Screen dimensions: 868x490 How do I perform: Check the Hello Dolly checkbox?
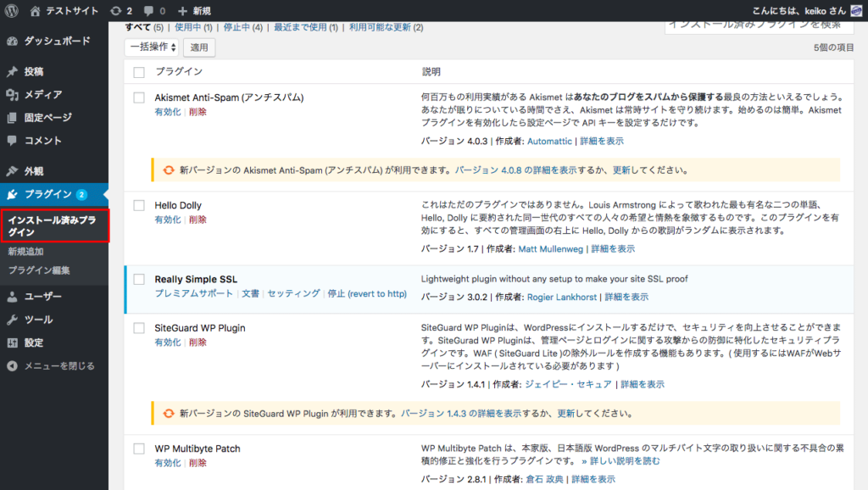139,205
